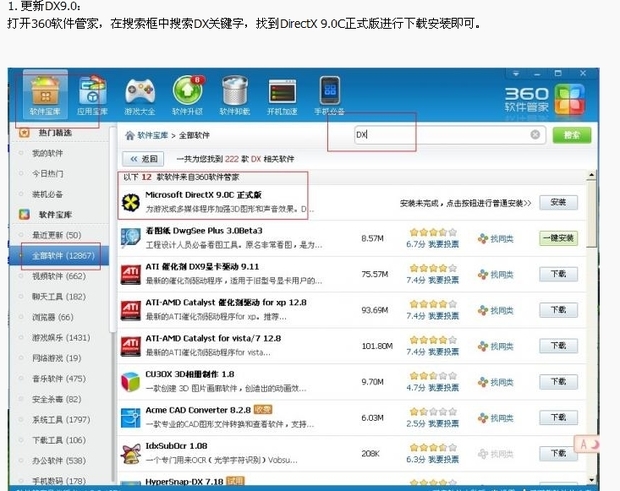Open HyperSnap-DX 7.18 title

pyautogui.click(x=184, y=482)
